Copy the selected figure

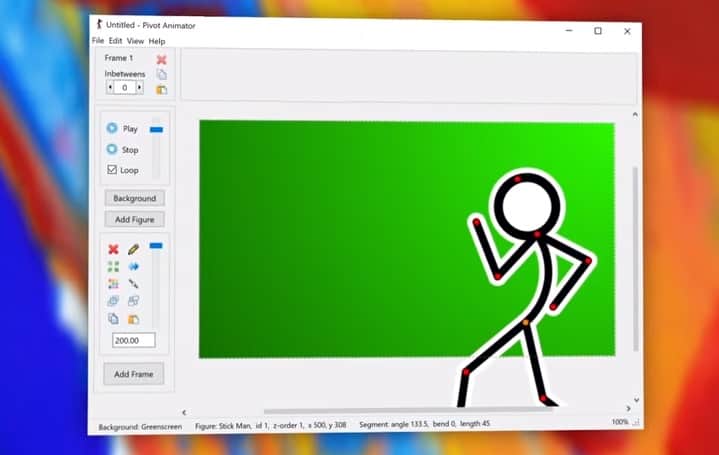[113, 318]
